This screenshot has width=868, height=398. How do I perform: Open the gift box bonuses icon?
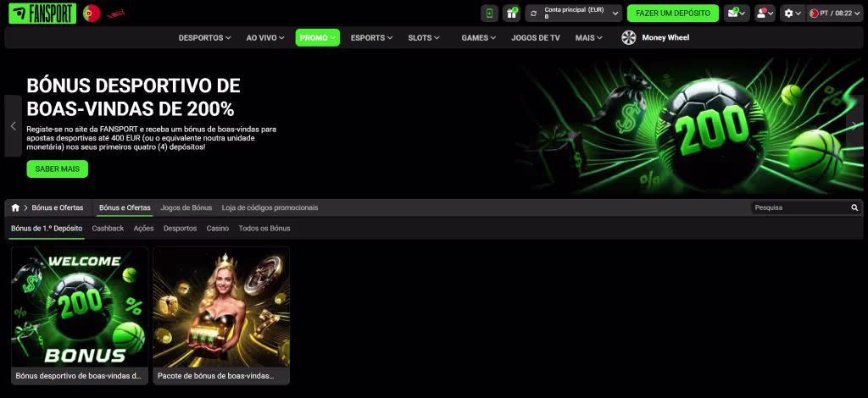click(x=511, y=14)
